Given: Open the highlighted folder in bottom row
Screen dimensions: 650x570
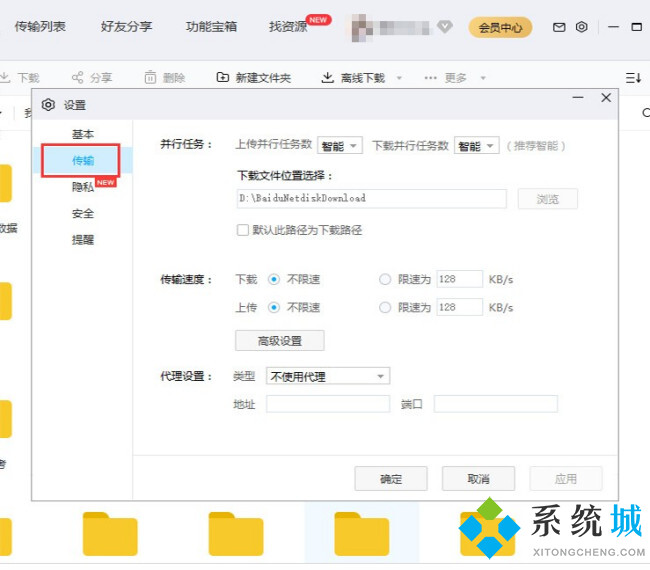Looking at the screenshot, I should tap(362, 534).
